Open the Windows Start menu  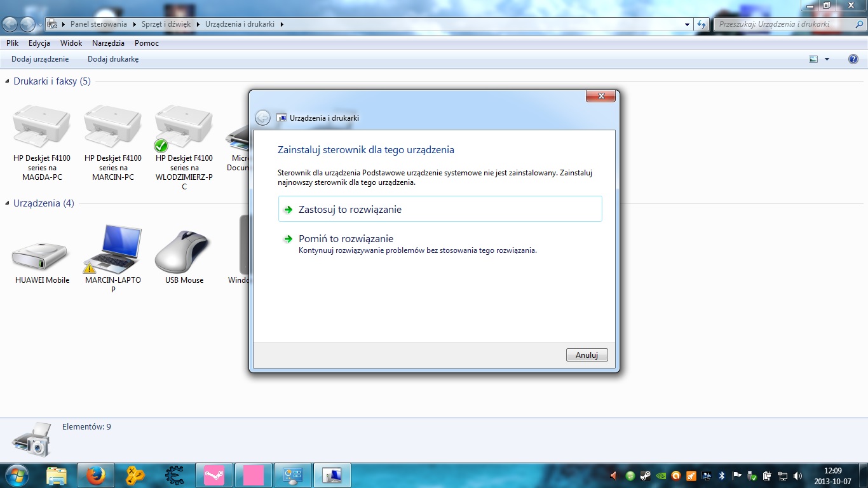point(18,475)
